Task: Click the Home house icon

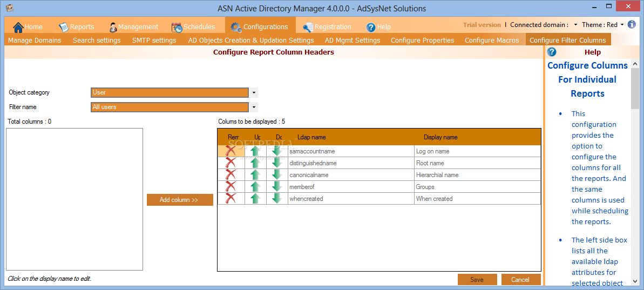Action: (x=18, y=27)
